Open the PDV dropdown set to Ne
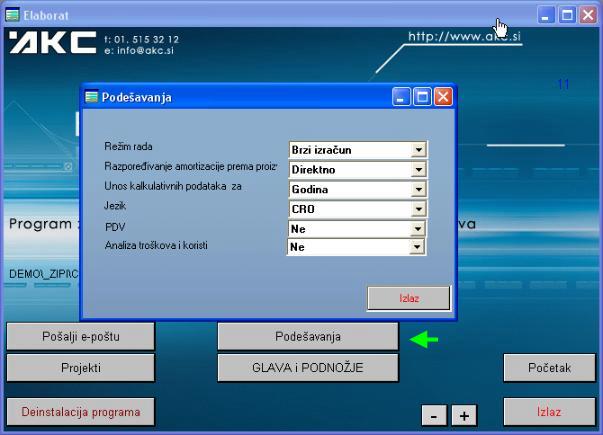The image size is (603, 435). (356, 229)
